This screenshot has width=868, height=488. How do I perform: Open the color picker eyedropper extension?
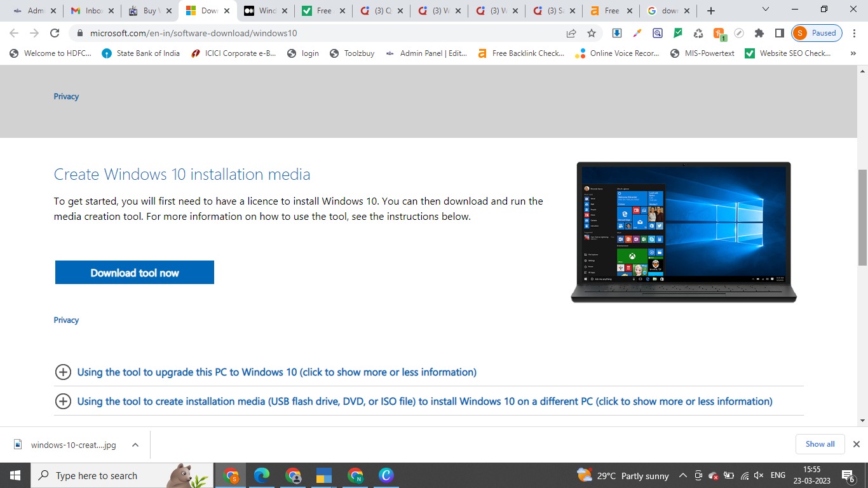[637, 33]
